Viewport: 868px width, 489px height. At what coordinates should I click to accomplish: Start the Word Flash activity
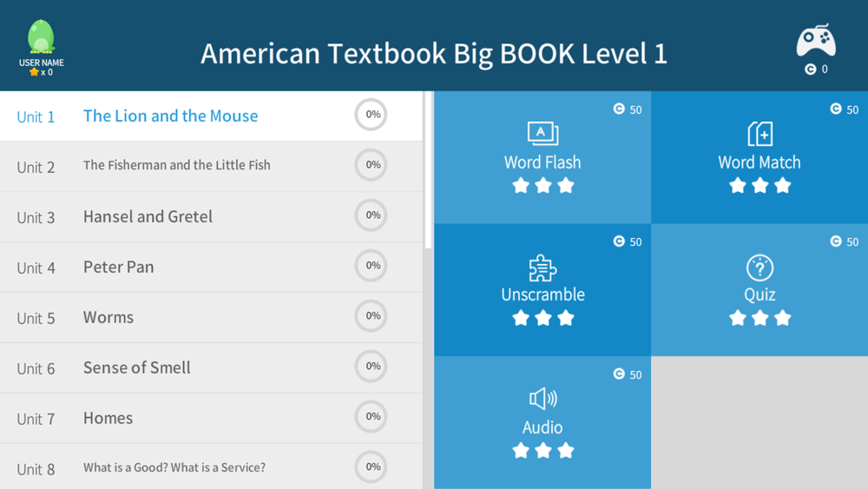click(x=542, y=157)
